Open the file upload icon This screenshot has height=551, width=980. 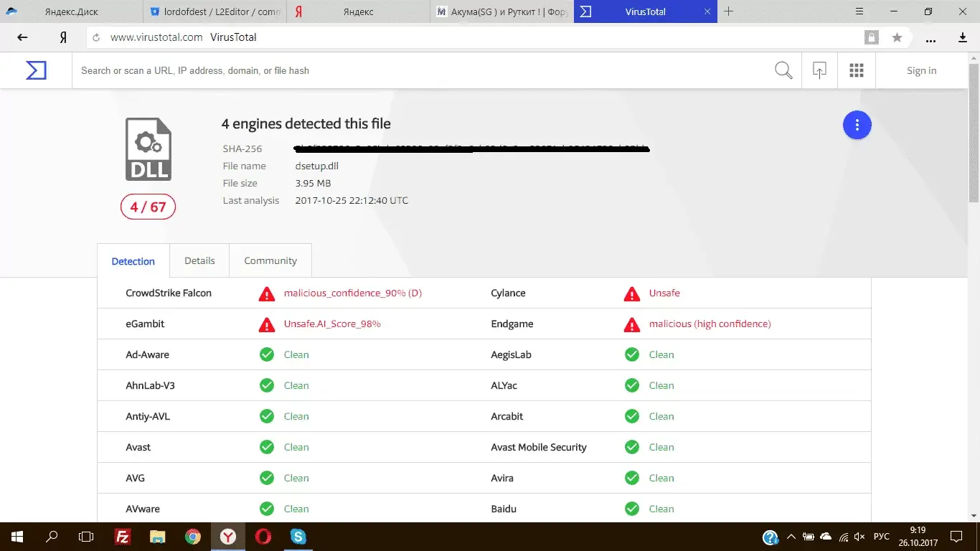coord(819,70)
